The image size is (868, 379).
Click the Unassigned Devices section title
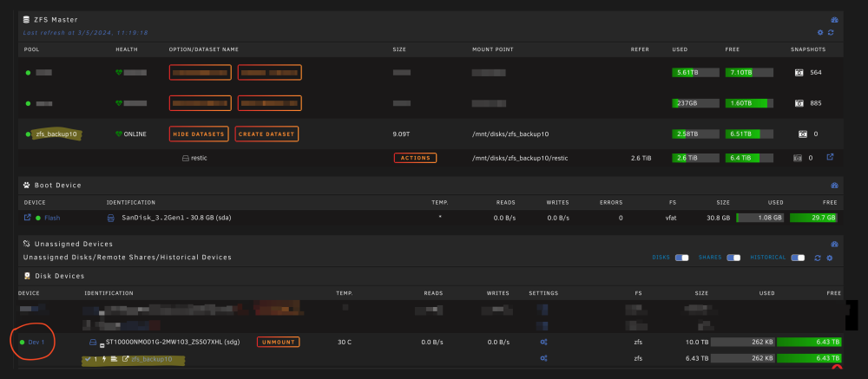(x=74, y=244)
